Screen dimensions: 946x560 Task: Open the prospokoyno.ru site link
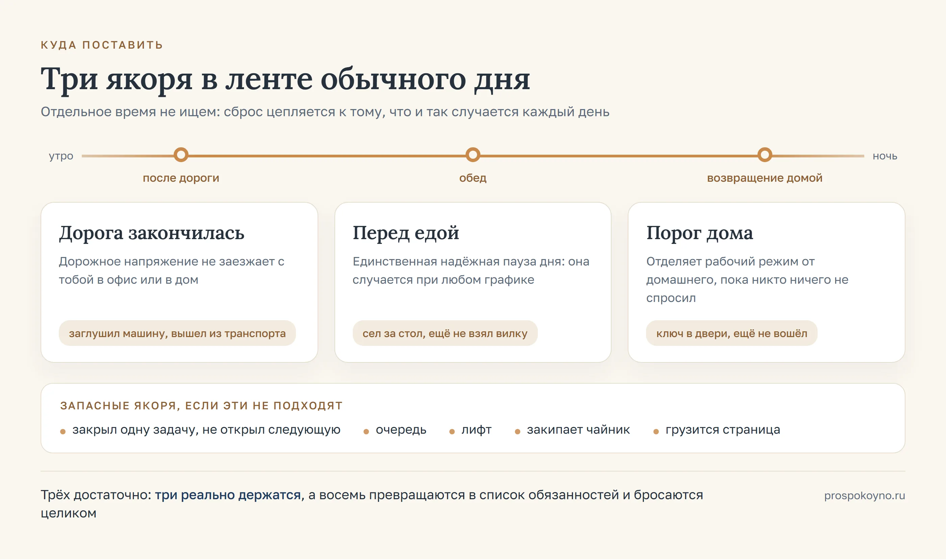click(865, 495)
